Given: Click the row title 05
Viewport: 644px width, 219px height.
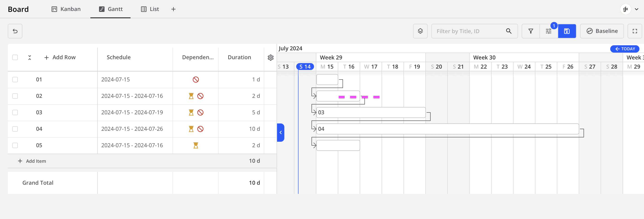Looking at the screenshot, I should tap(39, 145).
